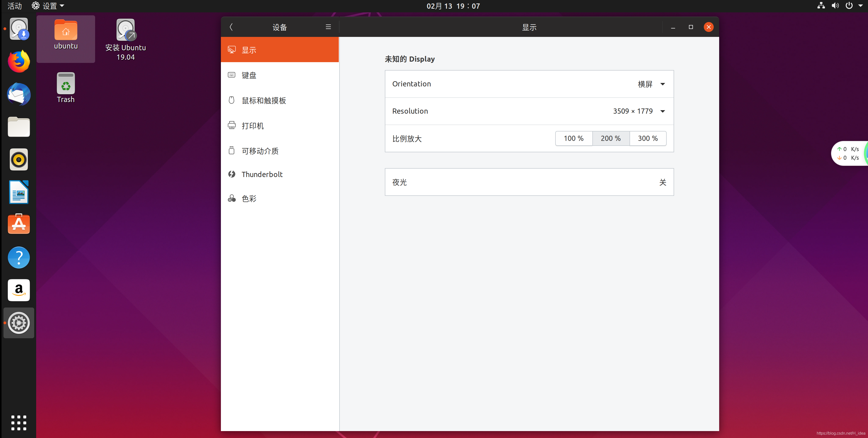The width and height of the screenshot is (868, 438).
Task: Click the back arrow in Devices header
Action: click(x=231, y=27)
